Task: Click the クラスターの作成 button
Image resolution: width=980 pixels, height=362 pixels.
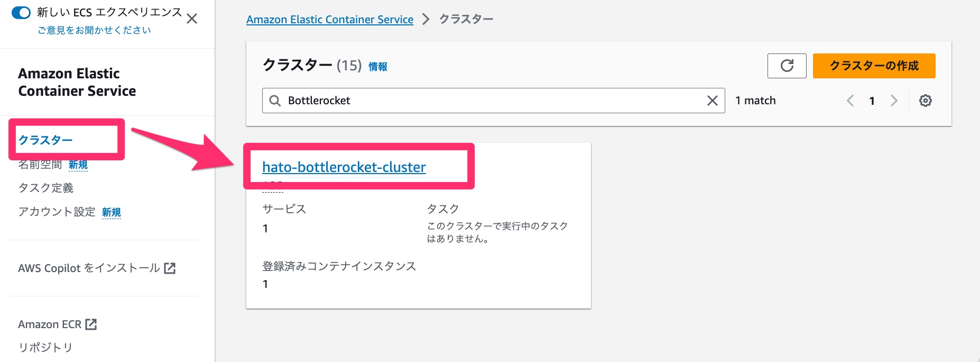Action: coord(873,66)
